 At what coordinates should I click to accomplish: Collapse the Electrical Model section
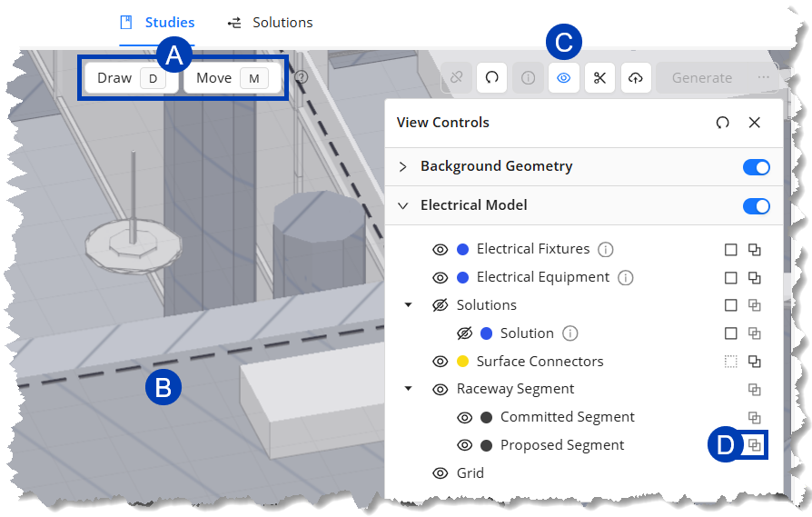(403, 205)
